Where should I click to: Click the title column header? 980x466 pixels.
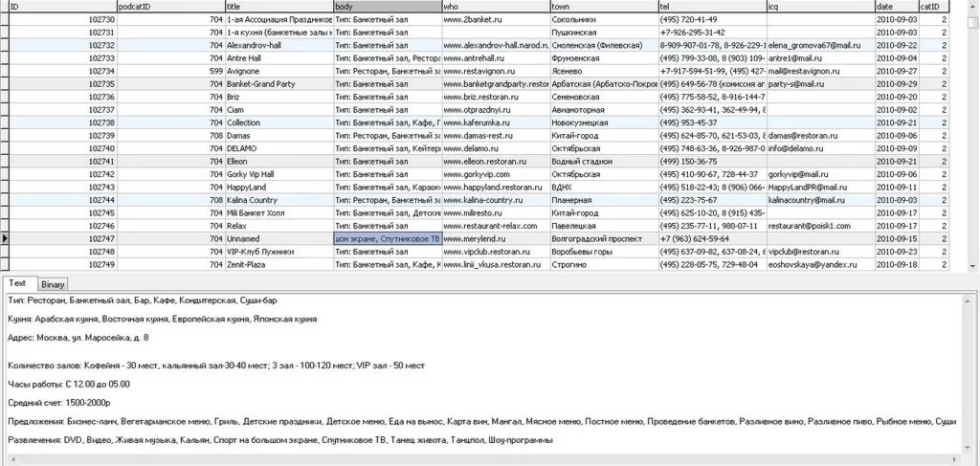click(278, 7)
